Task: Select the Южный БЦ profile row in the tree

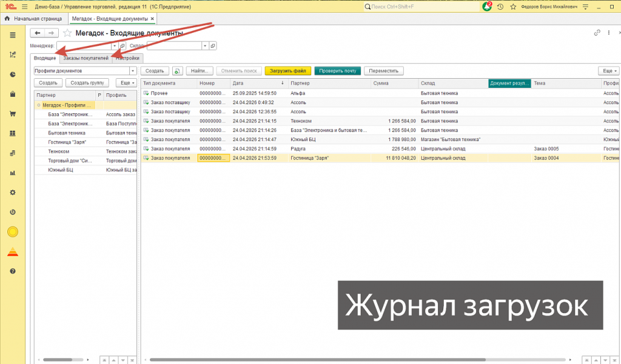Action: click(85, 170)
